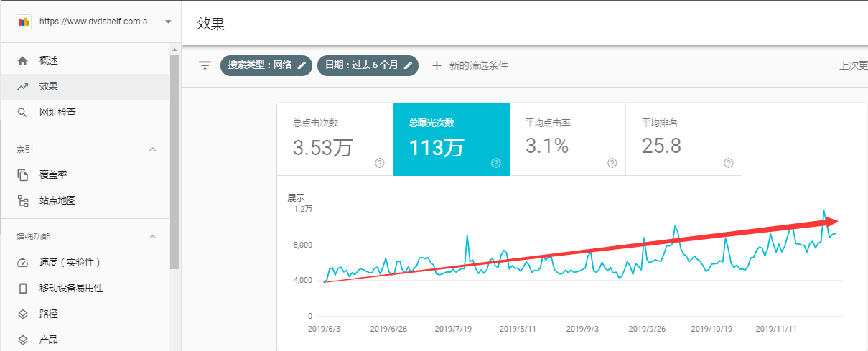Click the sitemap icon beside 站点地图
Image resolution: width=868 pixels, height=351 pixels.
(x=23, y=200)
